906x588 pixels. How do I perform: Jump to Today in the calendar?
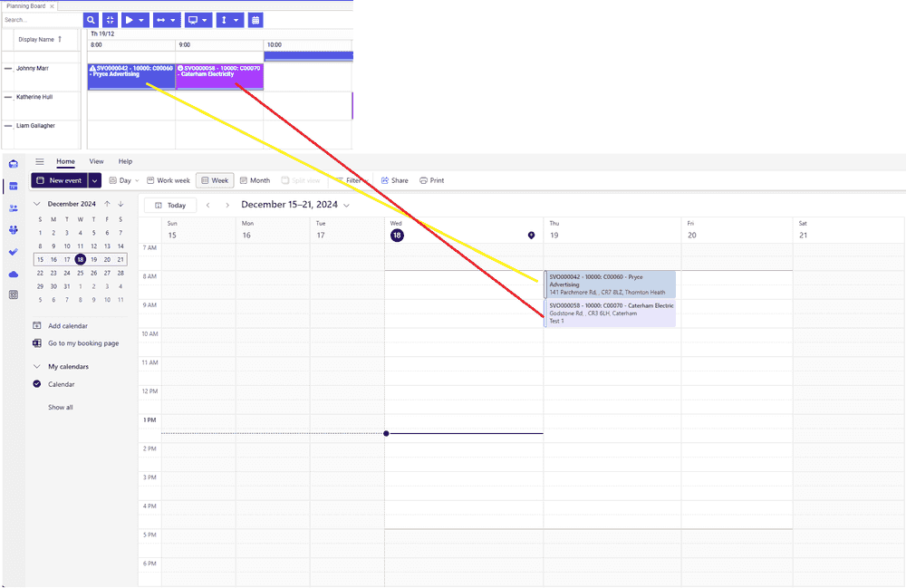pos(170,205)
